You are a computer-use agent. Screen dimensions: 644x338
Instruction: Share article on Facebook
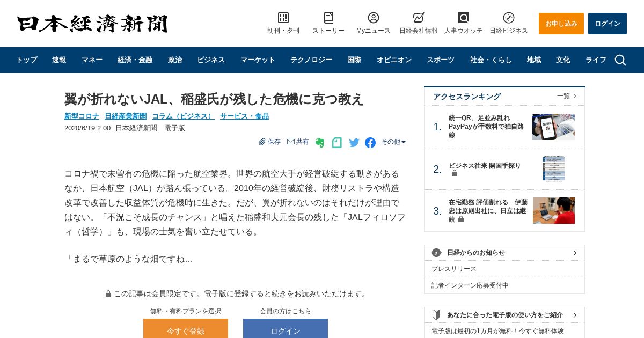[370, 143]
